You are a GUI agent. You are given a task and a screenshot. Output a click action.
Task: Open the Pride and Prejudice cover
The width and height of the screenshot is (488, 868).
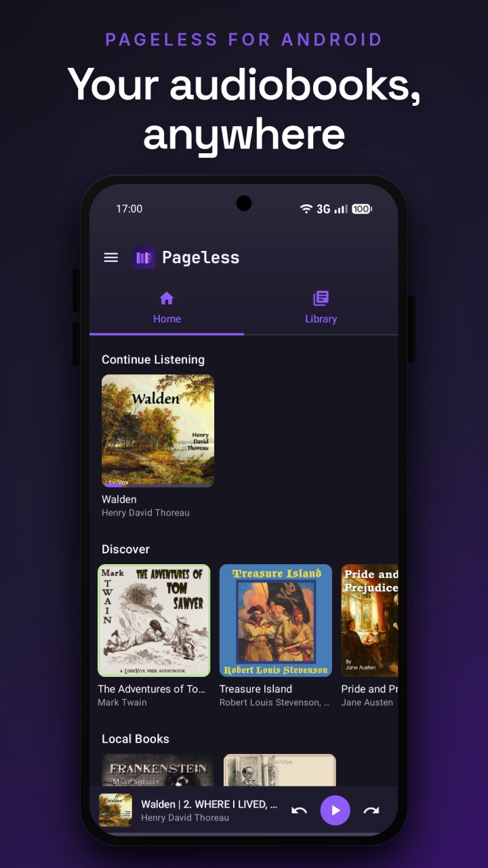[369, 620]
